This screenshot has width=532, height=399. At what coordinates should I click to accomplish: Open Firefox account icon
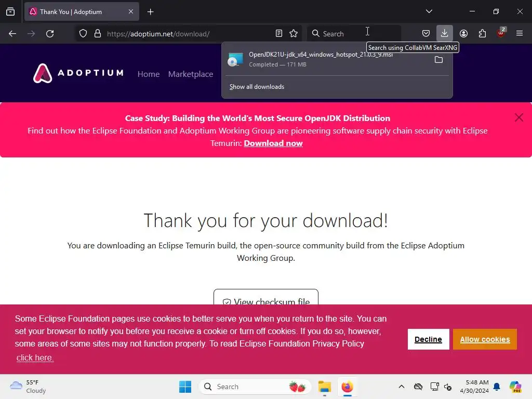click(463, 34)
